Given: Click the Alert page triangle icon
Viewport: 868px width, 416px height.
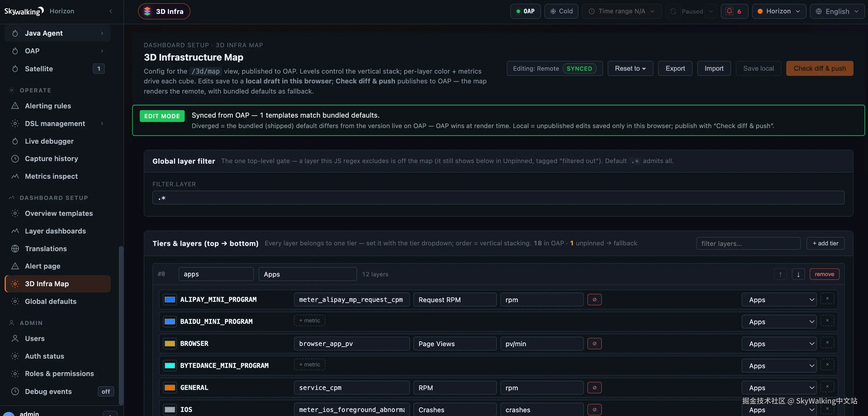Looking at the screenshot, I should (x=15, y=266).
